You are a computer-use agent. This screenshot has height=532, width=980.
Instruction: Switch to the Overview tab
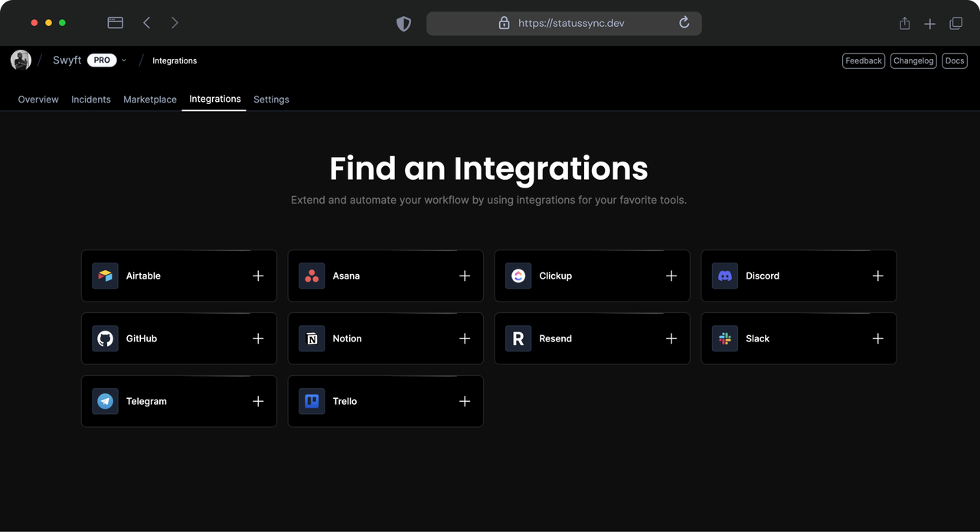click(38, 100)
